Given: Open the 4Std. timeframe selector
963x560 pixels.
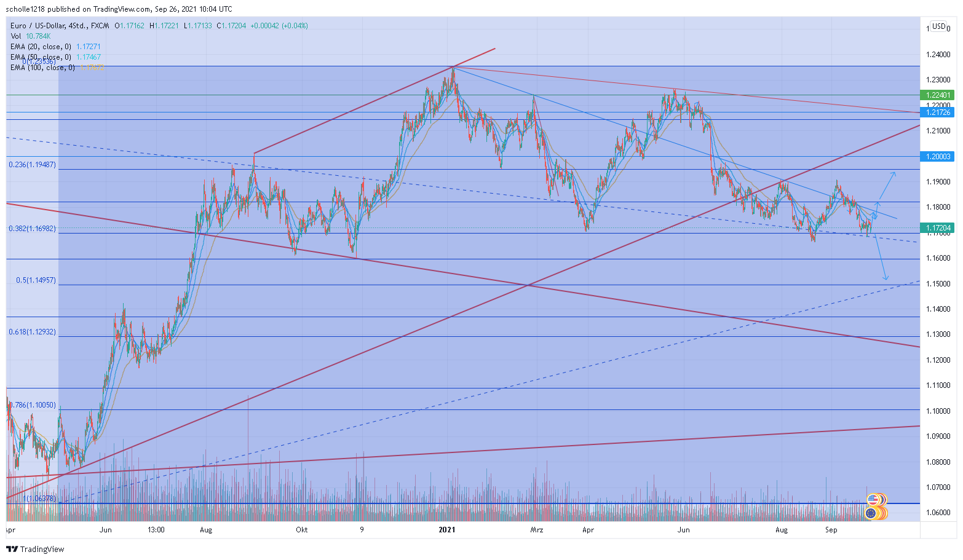Looking at the screenshot, I should pyautogui.click(x=77, y=26).
